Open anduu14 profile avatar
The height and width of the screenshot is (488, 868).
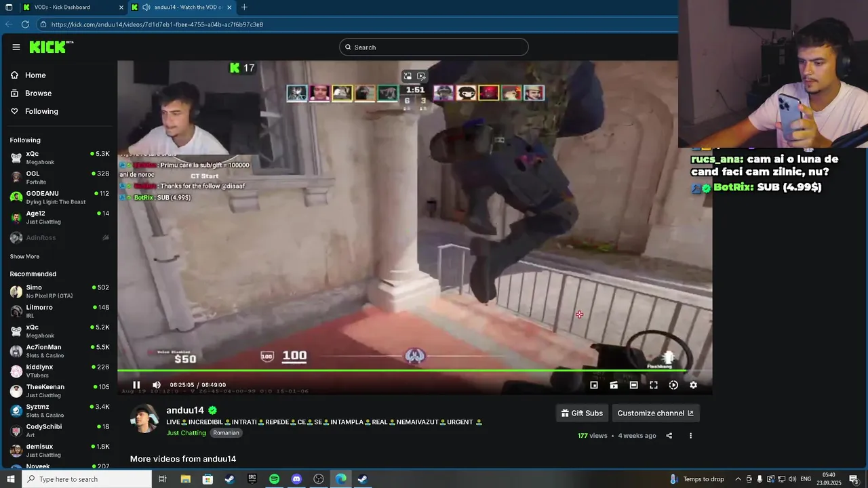click(144, 419)
